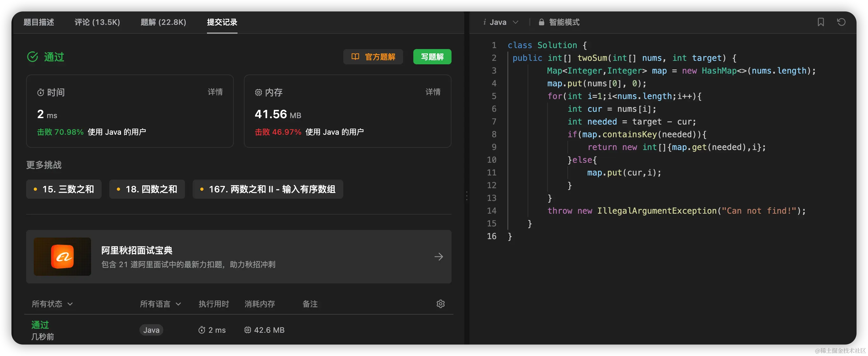Toggle 智能模式 smart mode
This screenshot has height=356, width=868.
tap(564, 22)
